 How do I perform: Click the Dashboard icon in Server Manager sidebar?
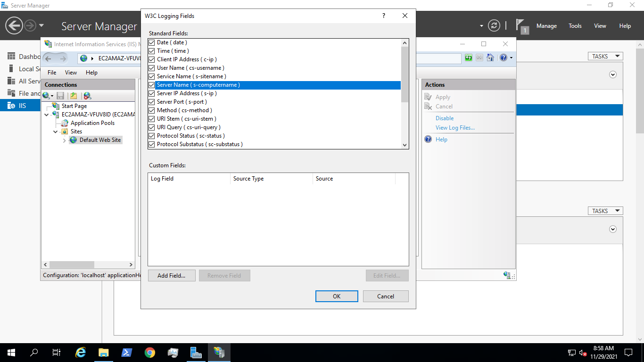[x=11, y=57]
